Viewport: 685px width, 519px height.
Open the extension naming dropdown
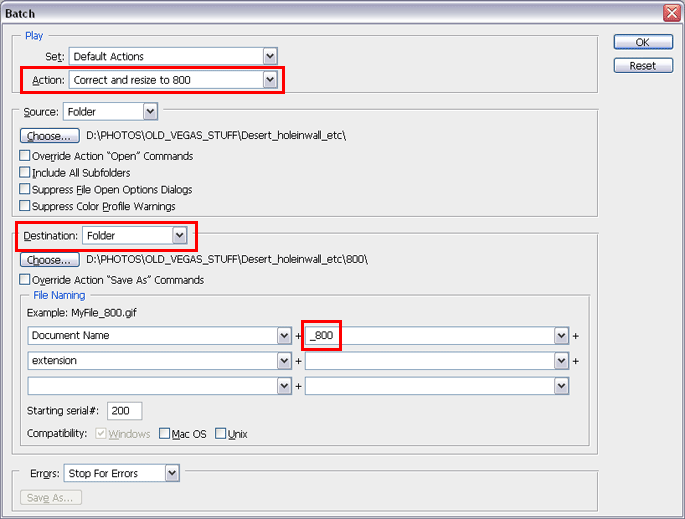(284, 361)
